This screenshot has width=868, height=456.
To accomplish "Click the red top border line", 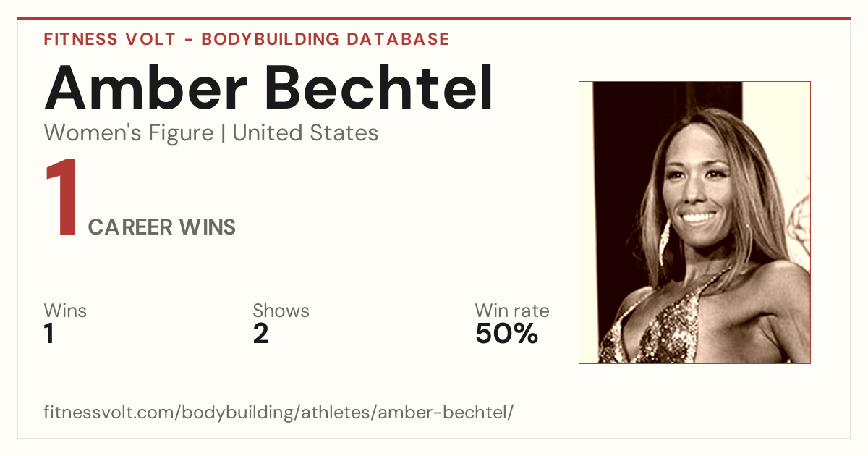I will 434,19.
